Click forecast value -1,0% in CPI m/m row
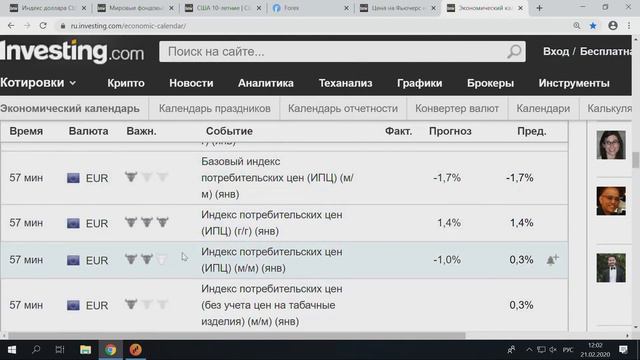Image resolution: width=640 pixels, height=360 pixels. [447, 260]
